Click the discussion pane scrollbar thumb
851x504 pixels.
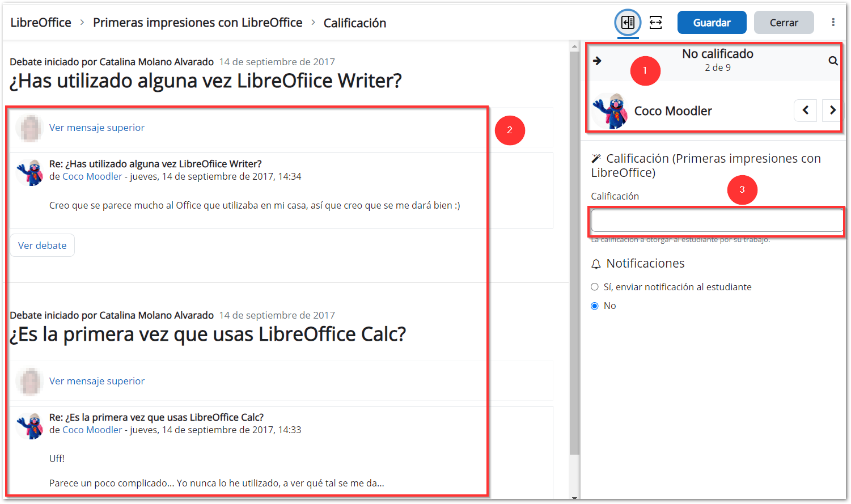(x=574, y=253)
